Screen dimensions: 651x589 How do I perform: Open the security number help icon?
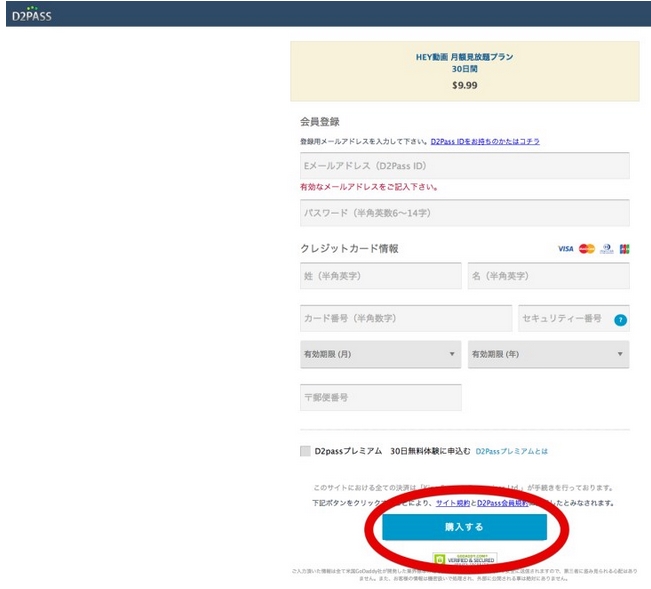[x=620, y=320]
